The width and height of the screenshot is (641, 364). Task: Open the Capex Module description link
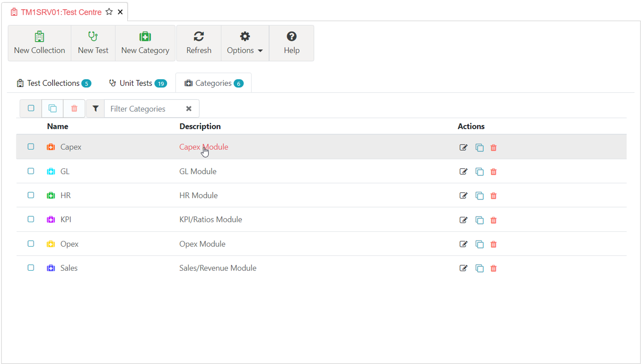(204, 147)
